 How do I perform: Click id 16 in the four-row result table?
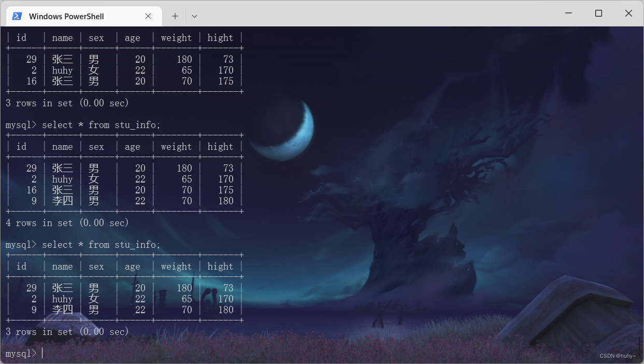[32, 190]
